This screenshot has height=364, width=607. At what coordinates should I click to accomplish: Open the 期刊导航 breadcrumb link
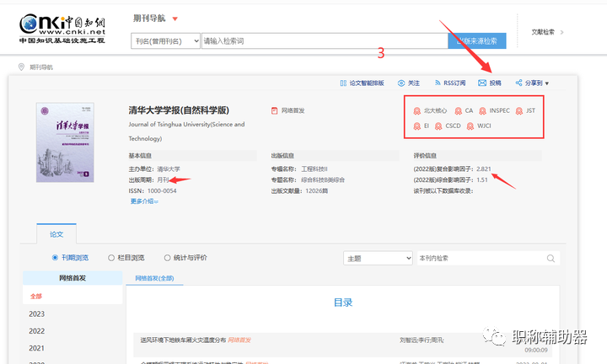(41, 67)
